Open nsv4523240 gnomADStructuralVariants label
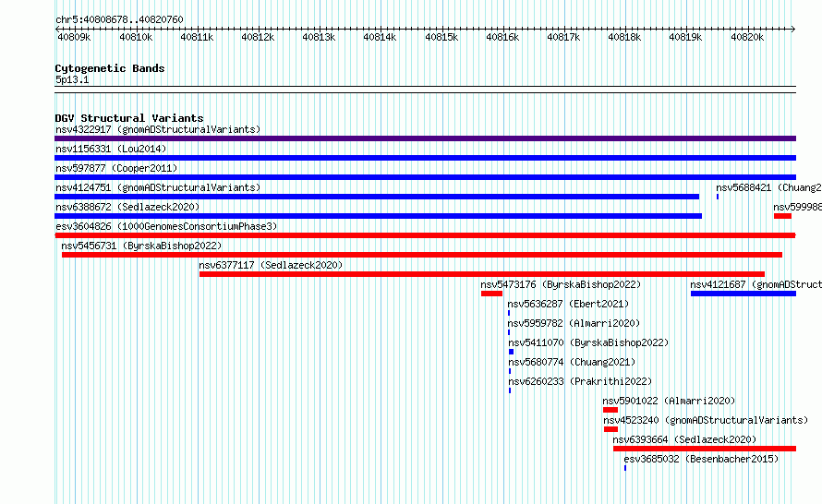 [x=706, y=420]
